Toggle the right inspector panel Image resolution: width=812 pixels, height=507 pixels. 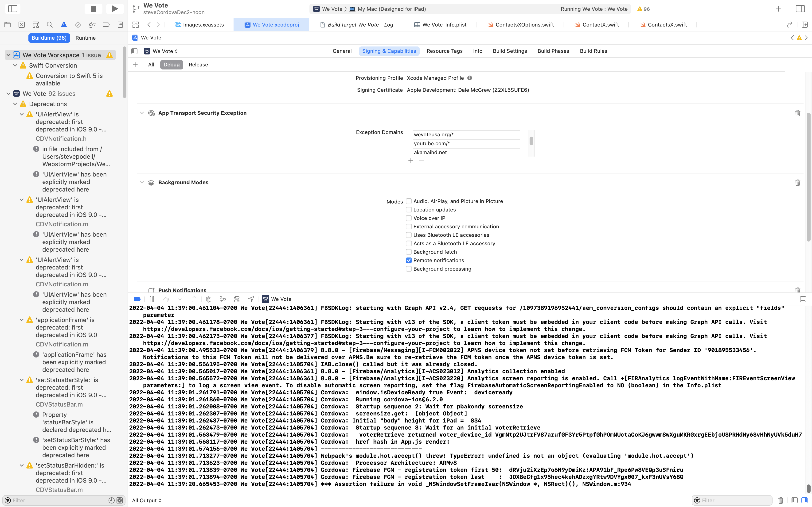[800, 9]
